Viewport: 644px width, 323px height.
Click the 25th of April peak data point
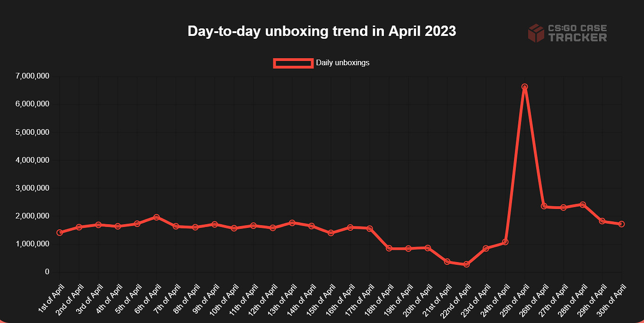coord(525,87)
